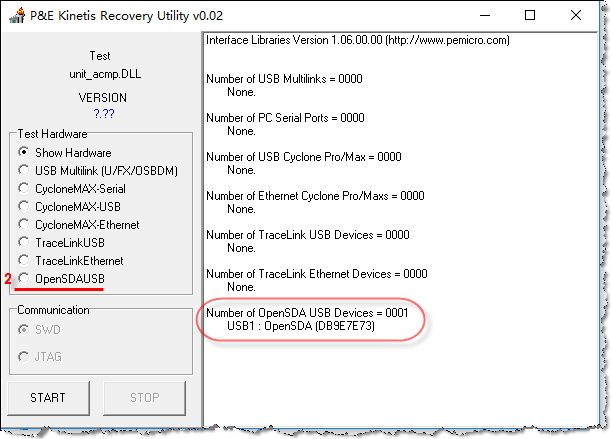The width and height of the screenshot is (612, 439).
Task: Click the STOP button
Action: pos(144,398)
